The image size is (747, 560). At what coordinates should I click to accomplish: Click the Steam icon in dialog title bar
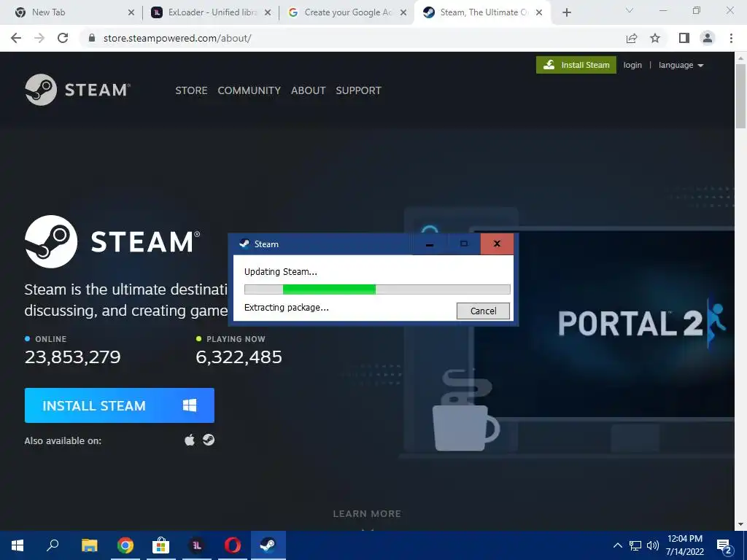[x=244, y=244]
